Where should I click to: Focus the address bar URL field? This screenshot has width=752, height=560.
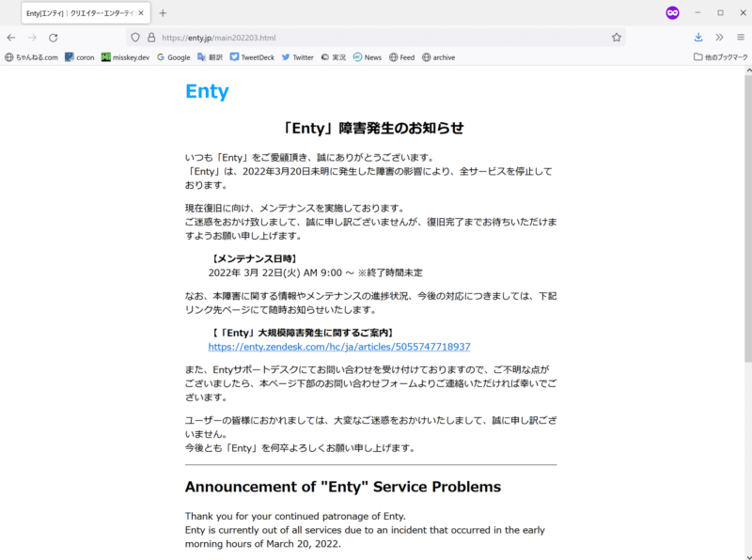[377, 38]
